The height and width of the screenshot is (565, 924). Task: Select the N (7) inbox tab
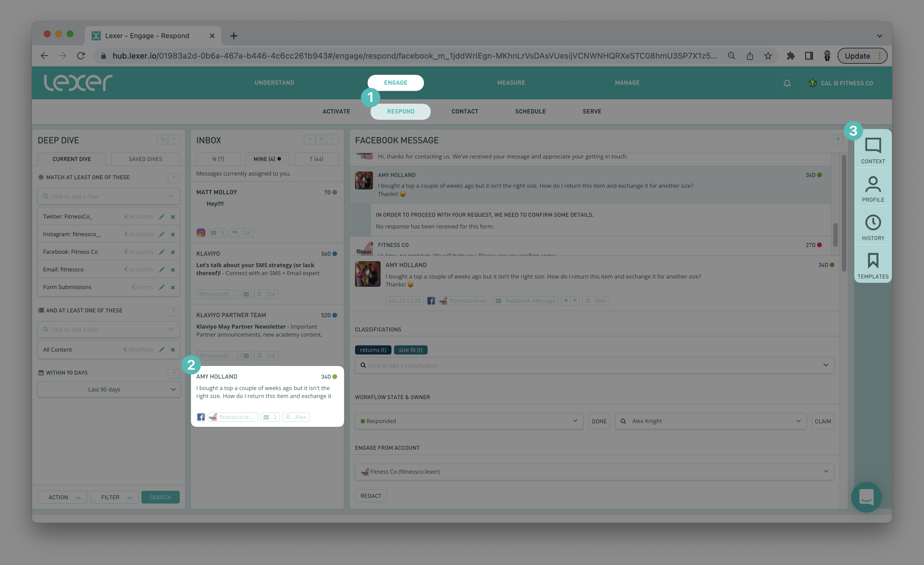click(x=218, y=159)
